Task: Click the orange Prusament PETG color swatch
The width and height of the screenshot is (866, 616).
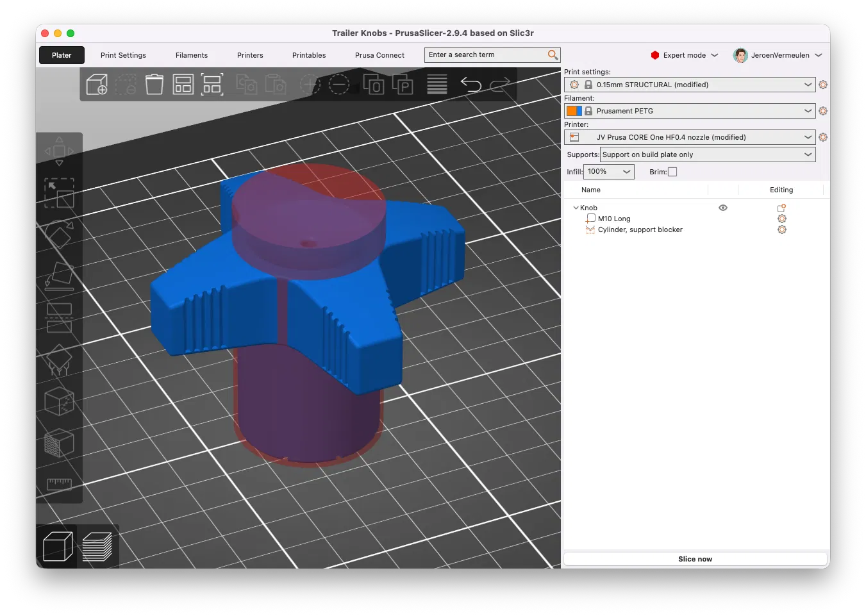Action: coord(571,111)
